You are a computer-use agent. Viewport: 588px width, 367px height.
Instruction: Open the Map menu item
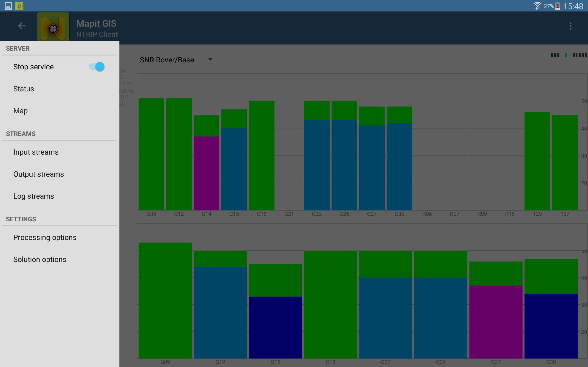click(60, 111)
